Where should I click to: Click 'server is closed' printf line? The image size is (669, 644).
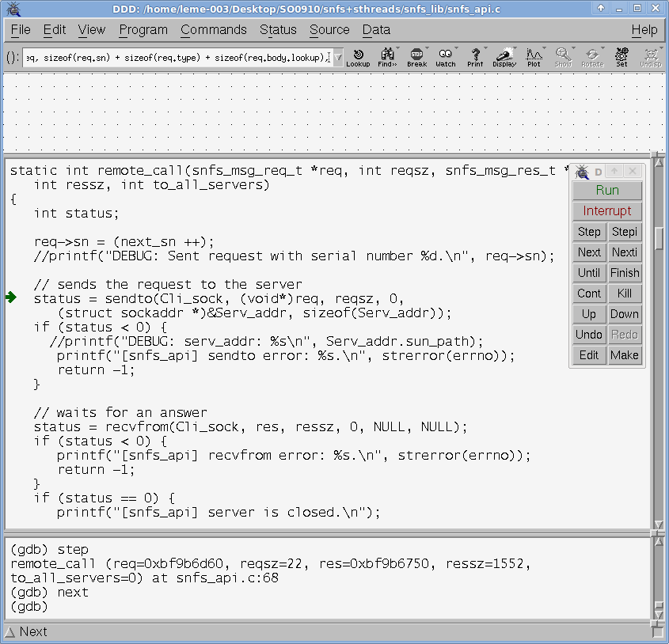click(218, 512)
